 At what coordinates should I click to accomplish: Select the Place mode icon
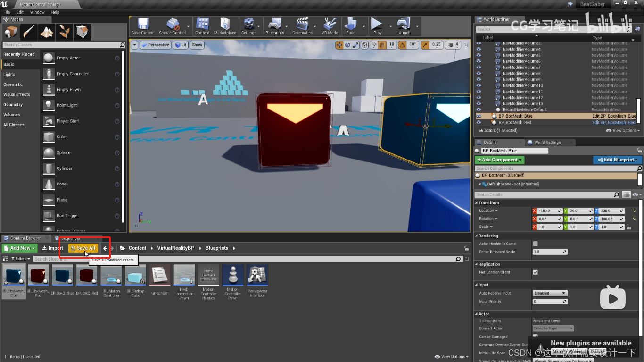click(x=11, y=32)
